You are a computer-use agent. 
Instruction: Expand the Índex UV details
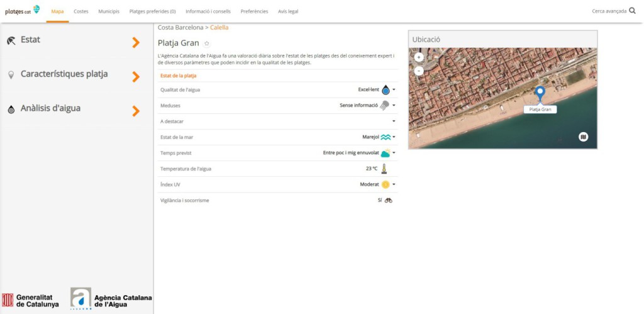click(x=394, y=184)
